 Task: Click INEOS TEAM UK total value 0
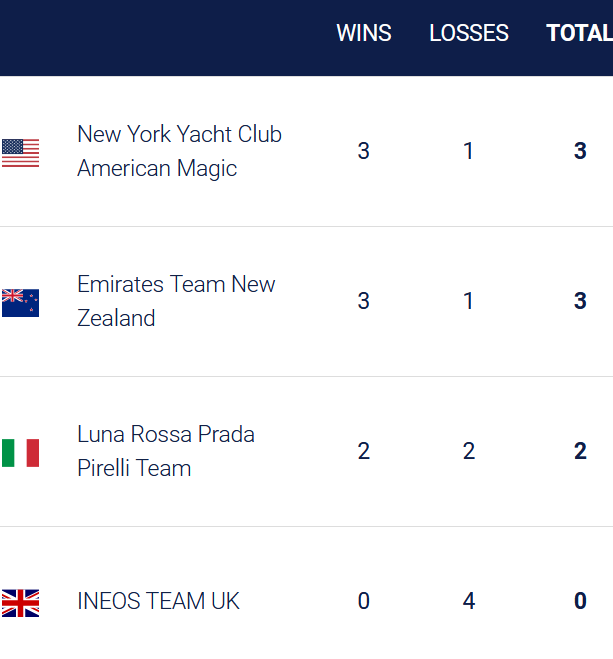coord(580,601)
